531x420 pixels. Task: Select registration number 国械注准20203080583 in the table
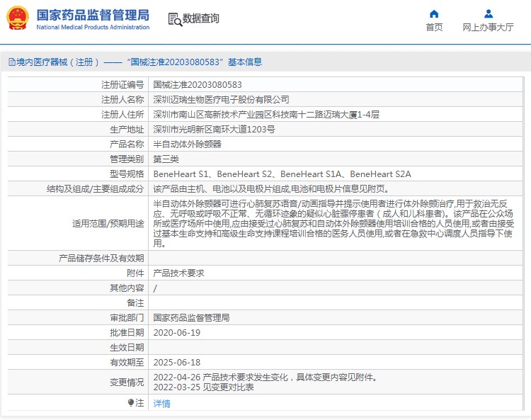(198, 85)
